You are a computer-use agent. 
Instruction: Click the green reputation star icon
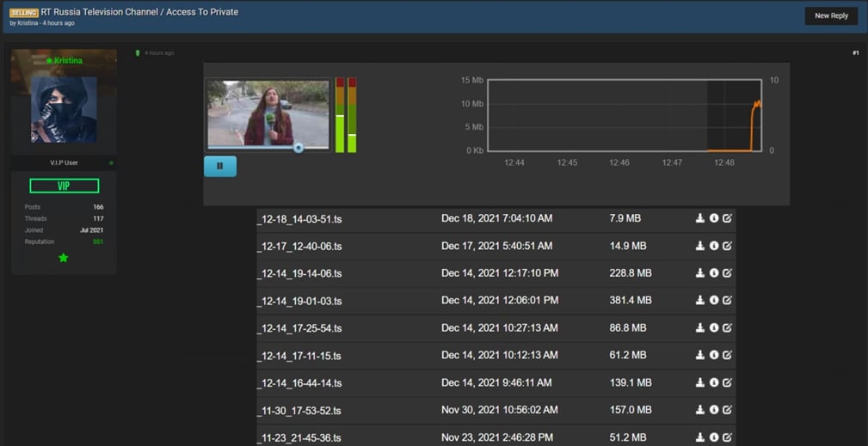click(63, 258)
